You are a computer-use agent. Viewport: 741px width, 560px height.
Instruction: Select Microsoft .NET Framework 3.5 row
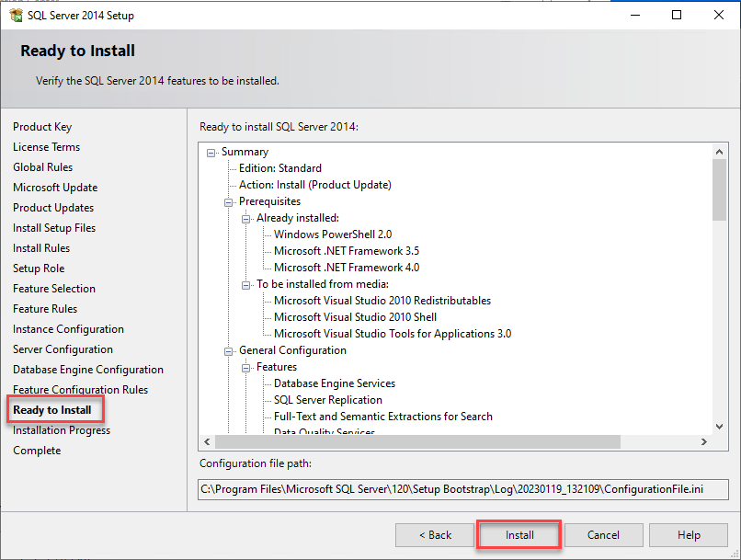[x=347, y=251]
